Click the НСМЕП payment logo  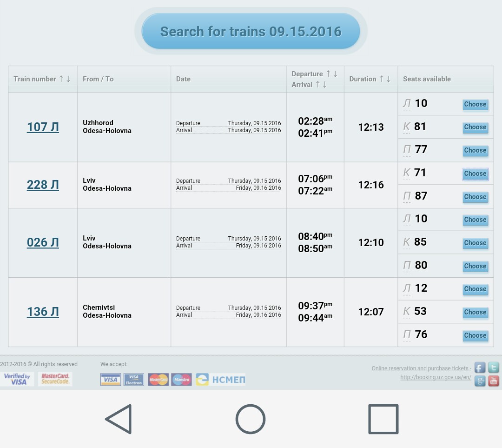tap(221, 380)
